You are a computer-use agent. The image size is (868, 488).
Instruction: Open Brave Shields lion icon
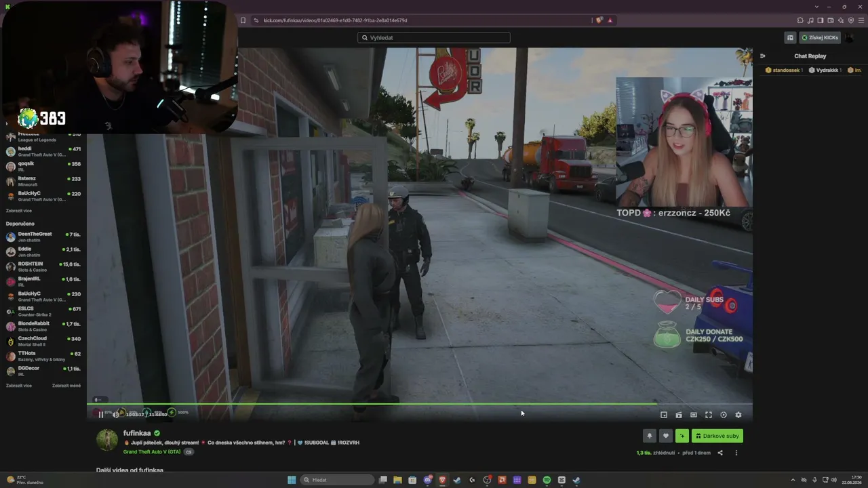point(599,20)
